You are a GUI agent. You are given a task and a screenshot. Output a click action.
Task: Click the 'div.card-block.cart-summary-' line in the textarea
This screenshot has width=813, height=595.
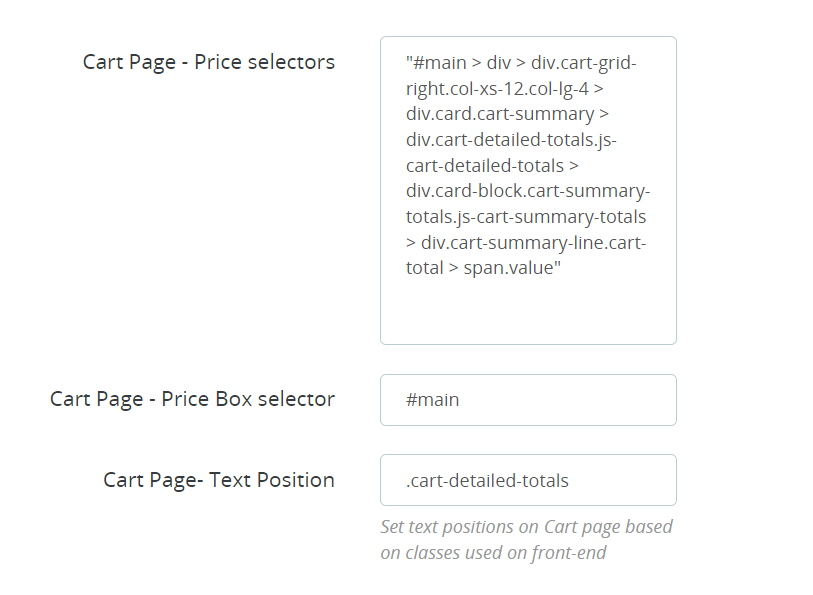(528, 191)
